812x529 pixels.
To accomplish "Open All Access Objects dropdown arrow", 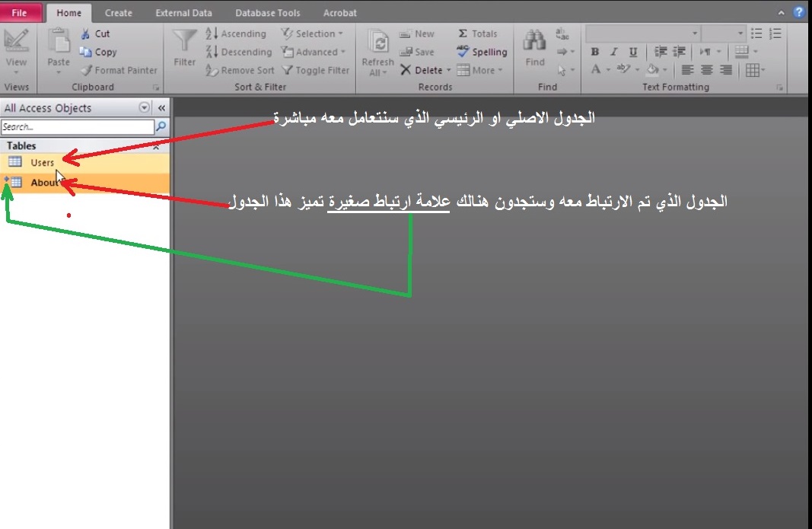I will click(x=145, y=108).
